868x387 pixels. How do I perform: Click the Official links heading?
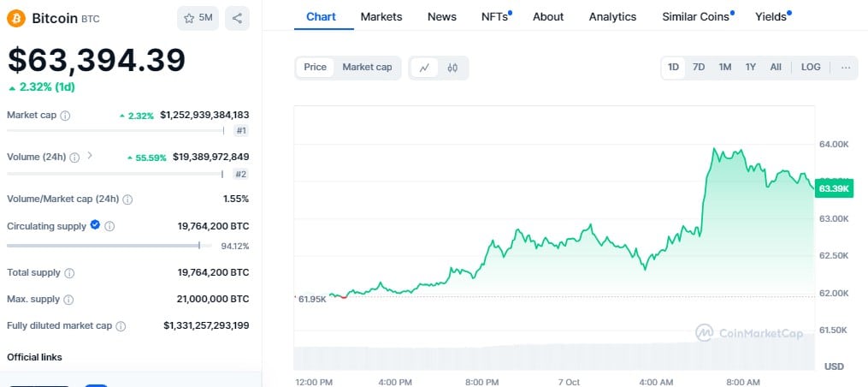[x=34, y=357]
